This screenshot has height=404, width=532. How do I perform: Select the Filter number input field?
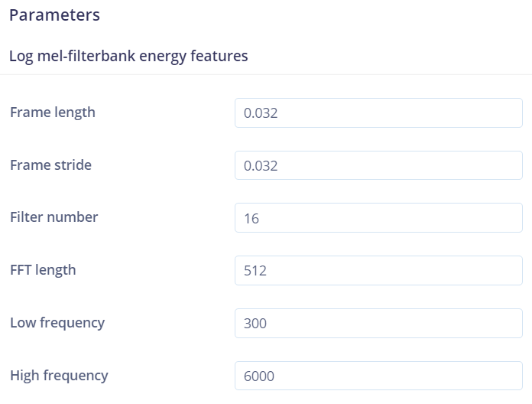pyautogui.click(x=378, y=218)
